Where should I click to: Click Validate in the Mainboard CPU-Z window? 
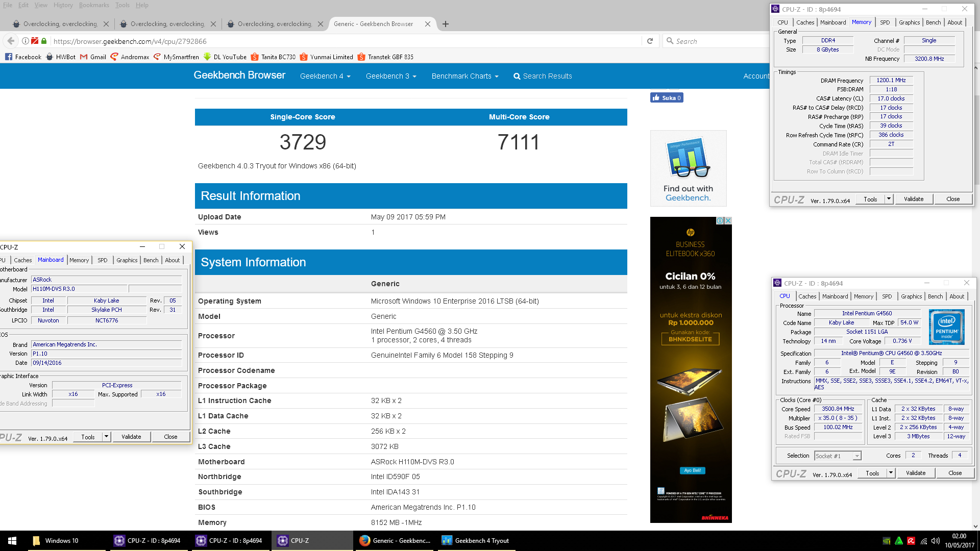pyautogui.click(x=131, y=437)
